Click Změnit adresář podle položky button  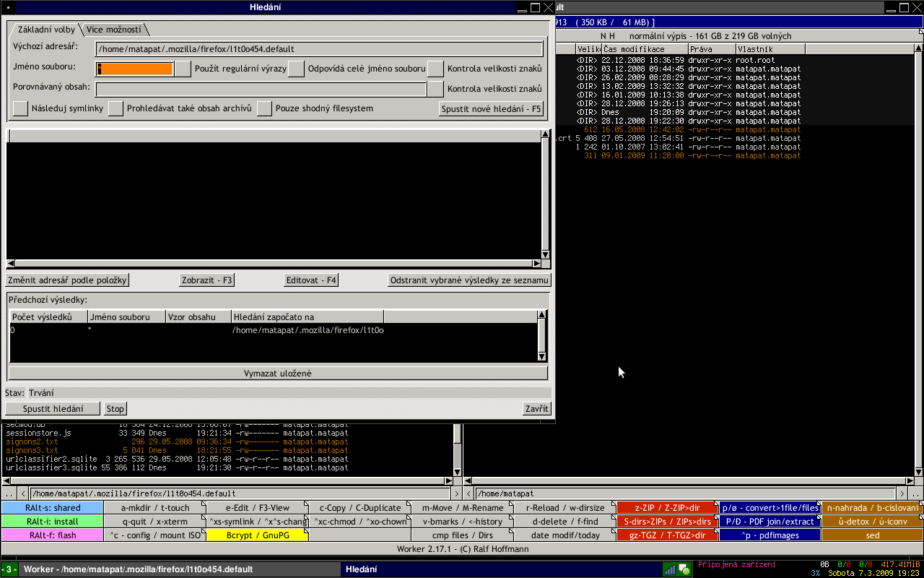point(67,280)
